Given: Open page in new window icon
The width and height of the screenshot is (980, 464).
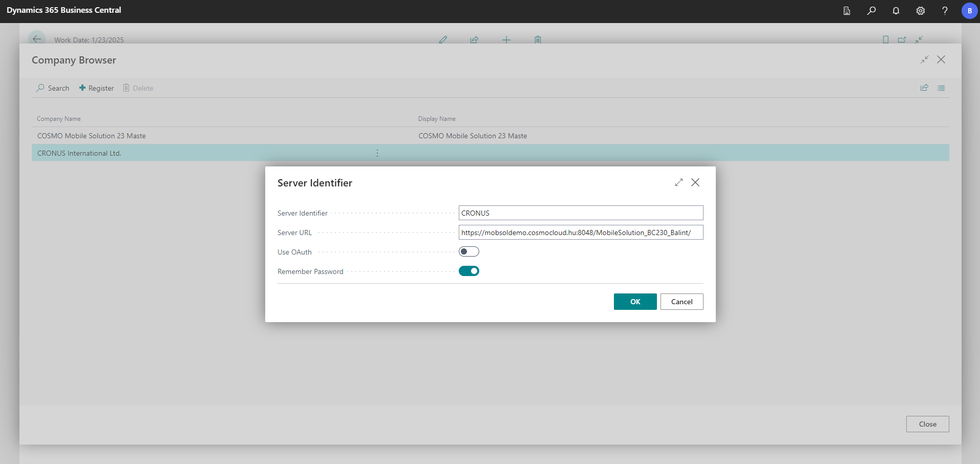Looking at the screenshot, I should coord(902,39).
